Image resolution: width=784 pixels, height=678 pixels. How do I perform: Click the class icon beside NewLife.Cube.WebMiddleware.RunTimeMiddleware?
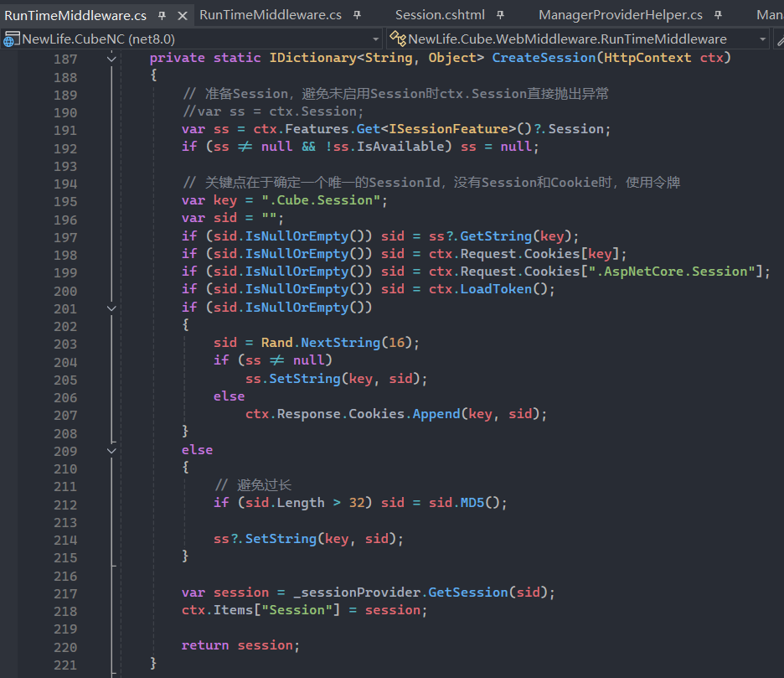(x=398, y=39)
